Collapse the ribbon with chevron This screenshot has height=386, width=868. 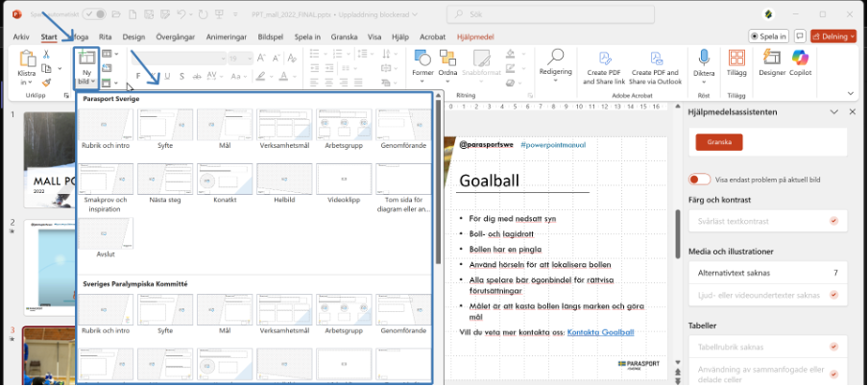click(x=851, y=93)
